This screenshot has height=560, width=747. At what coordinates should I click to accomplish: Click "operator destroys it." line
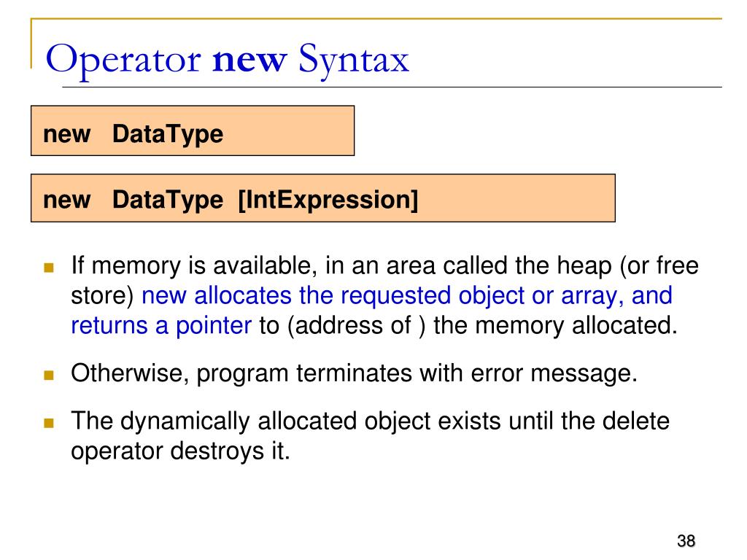[x=180, y=451]
